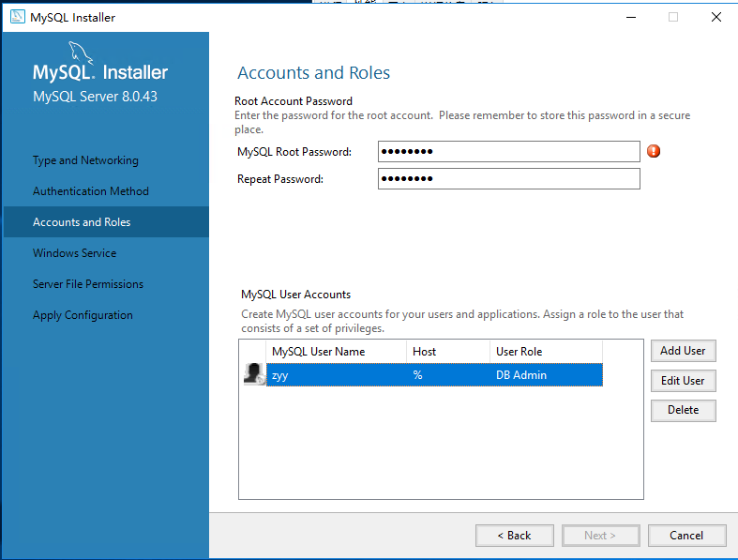Viewport: 738px width, 560px height.
Task: Click the MySQL User Name column header
Action: (x=337, y=352)
